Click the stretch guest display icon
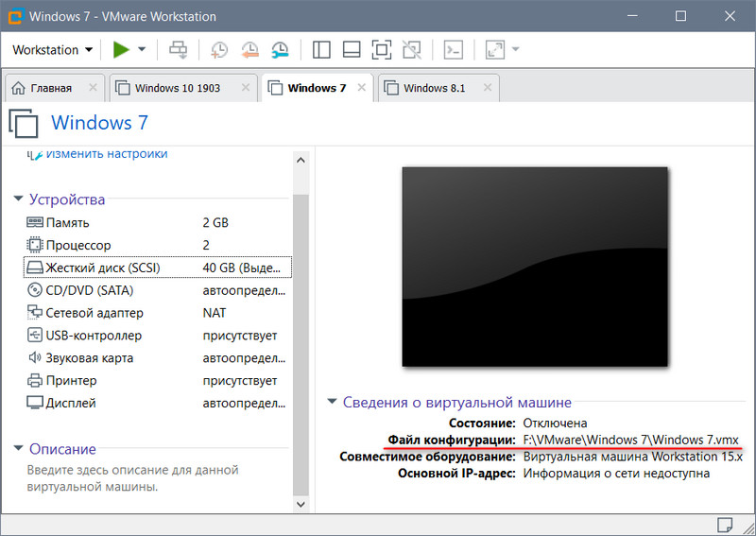The width and height of the screenshot is (756, 536). (x=495, y=50)
